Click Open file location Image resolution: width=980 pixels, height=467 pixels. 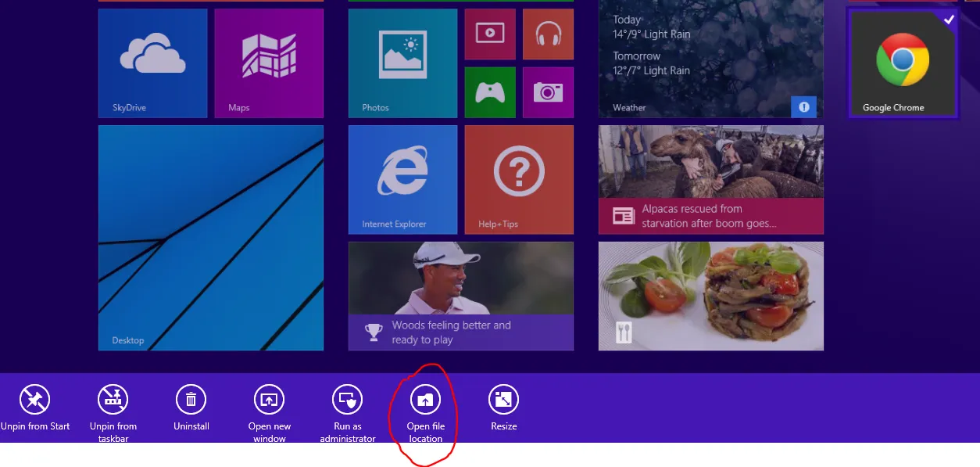click(x=425, y=414)
